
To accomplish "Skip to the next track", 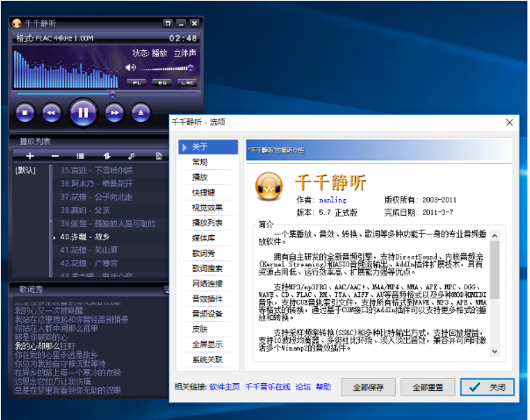I will [x=115, y=112].
